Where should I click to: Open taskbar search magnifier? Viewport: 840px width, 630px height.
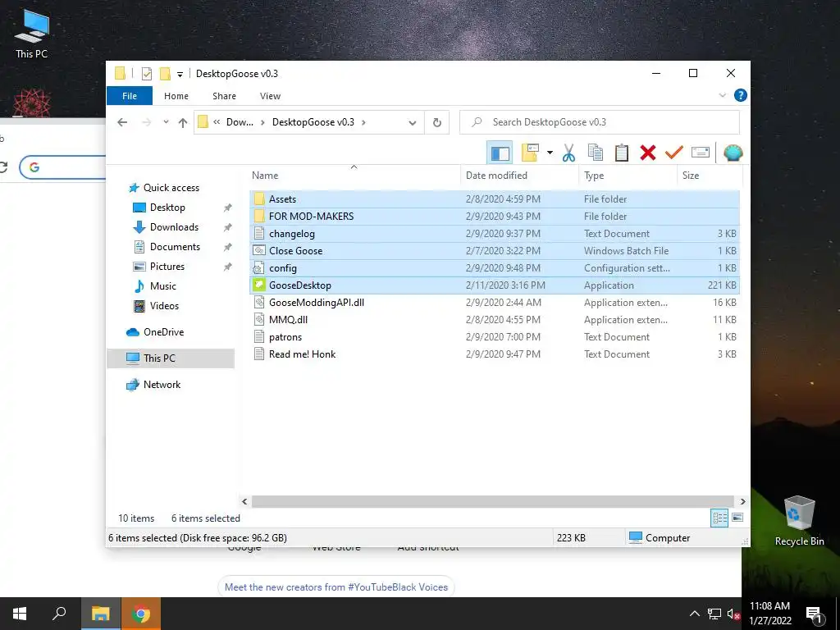coord(59,614)
